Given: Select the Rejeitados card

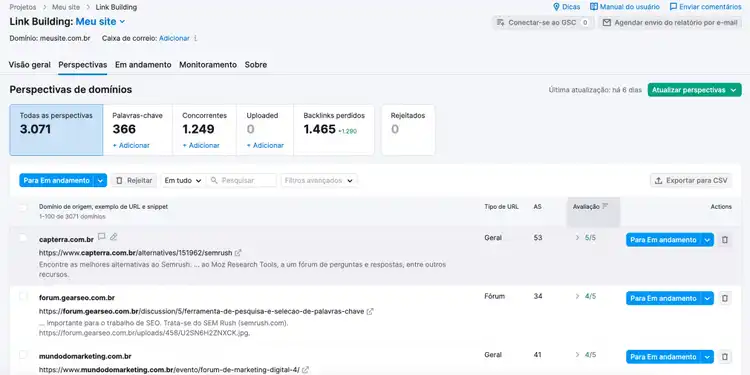Looking at the screenshot, I should [x=408, y=130].
